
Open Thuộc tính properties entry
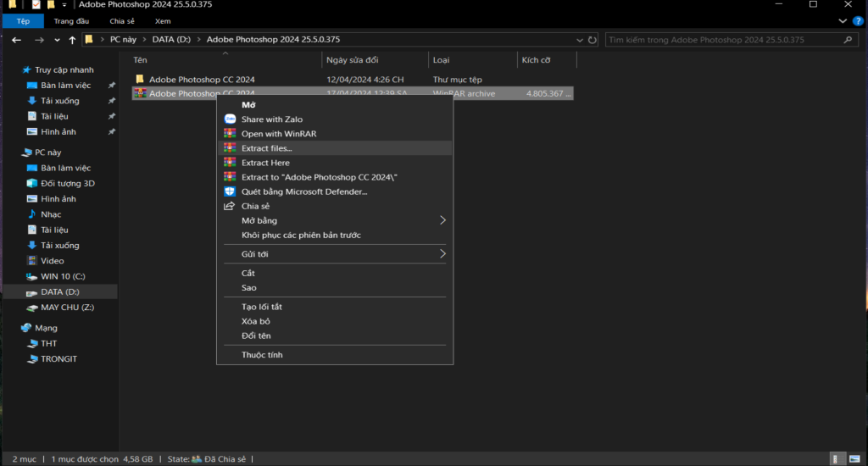(334, 355)
